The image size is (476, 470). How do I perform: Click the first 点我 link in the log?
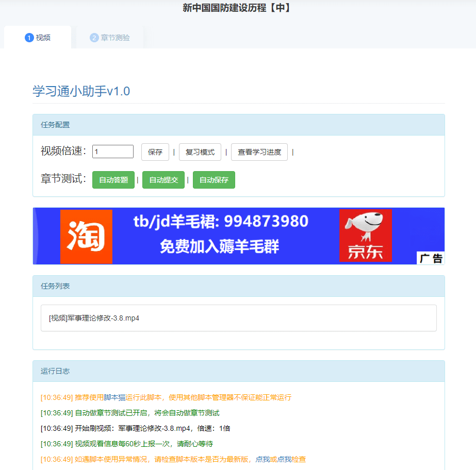point(262,459)
